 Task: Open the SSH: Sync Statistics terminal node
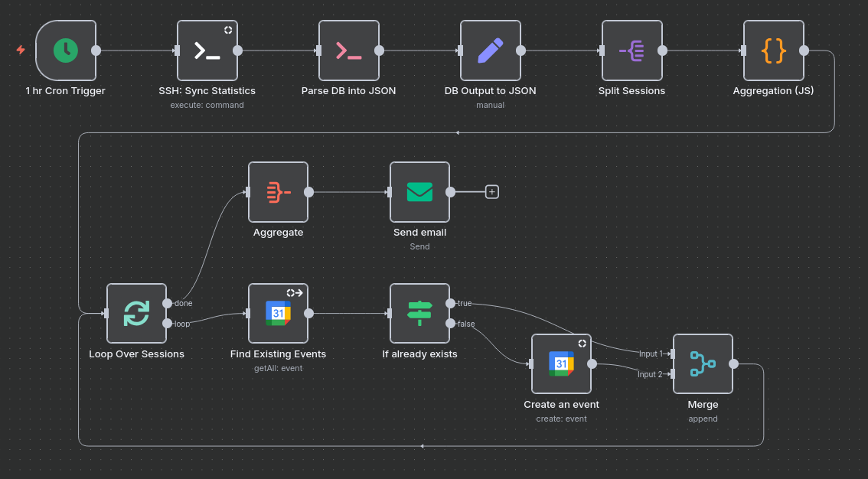207,51
